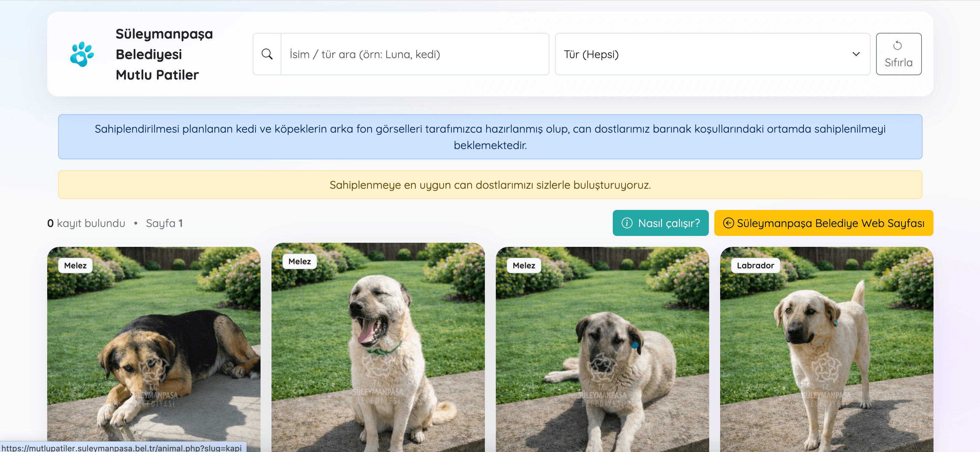Click the info icon in Nasıl çalışır
This screenshot has height=452, width=980.
coord(626,223)
